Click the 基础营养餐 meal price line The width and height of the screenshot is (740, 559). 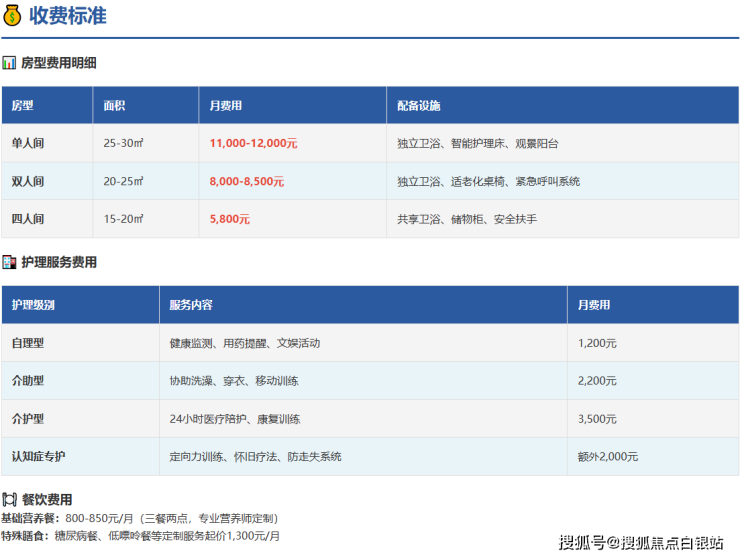[140, 518]
